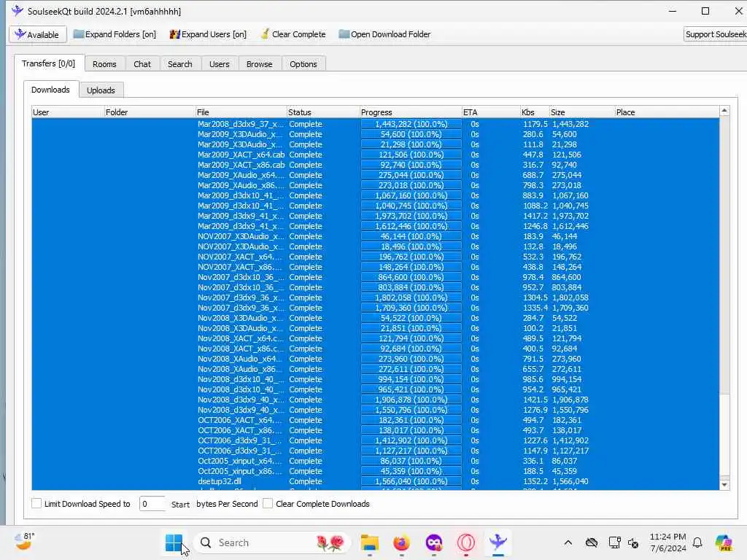The image size is (747, 560).
Task: Sort by the File column header
Action: (x=241, y=112)
